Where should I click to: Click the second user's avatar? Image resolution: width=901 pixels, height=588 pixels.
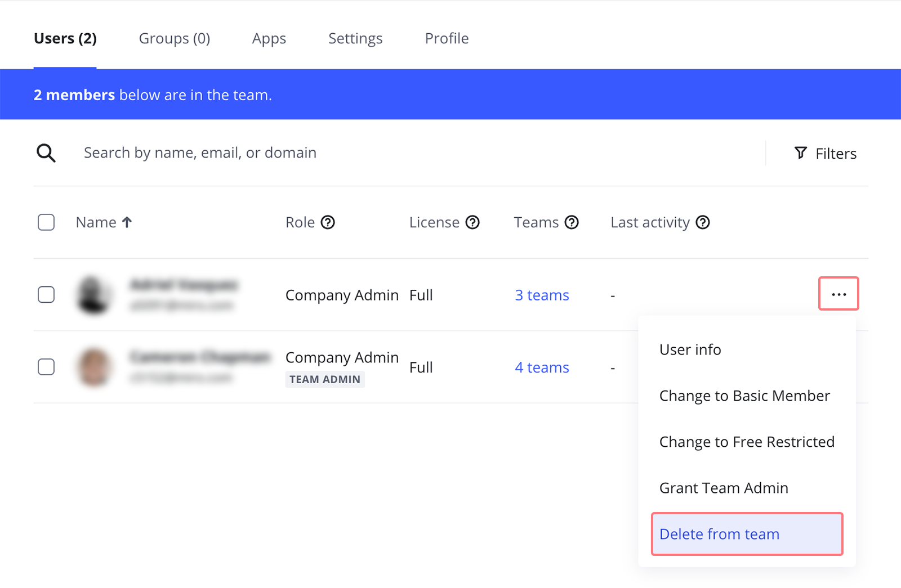93,367
